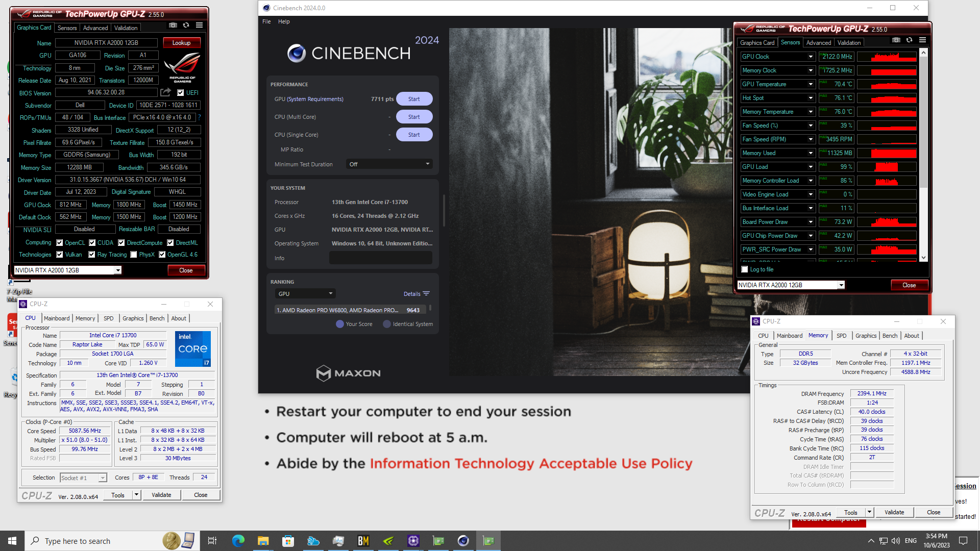This screenshot has width=980, height=551.
Task: Click the screenshot camera icon in left GPU-Z
Action: click(173, 25)
